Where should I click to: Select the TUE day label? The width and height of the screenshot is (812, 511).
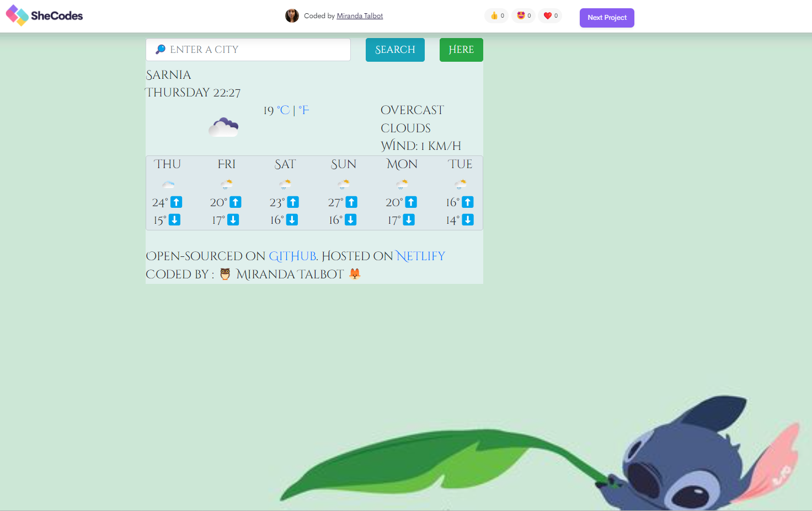(x=460, y=164)
